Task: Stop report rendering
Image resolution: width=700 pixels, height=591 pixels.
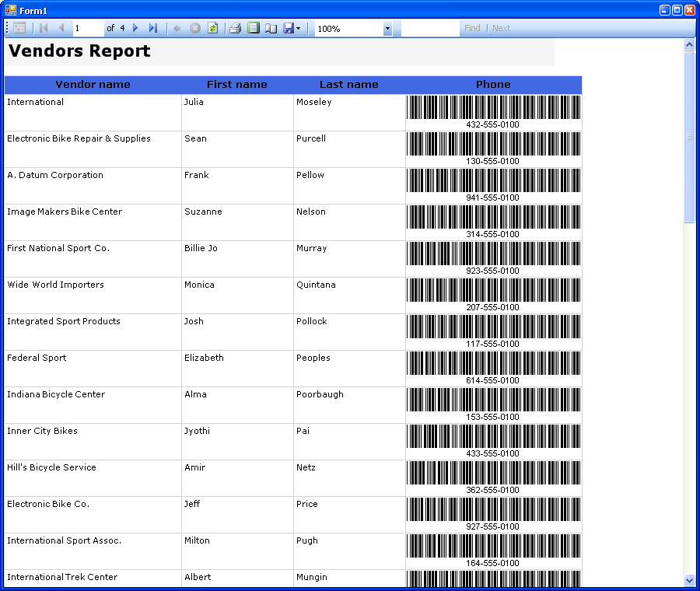Action: tap(195, 28)
